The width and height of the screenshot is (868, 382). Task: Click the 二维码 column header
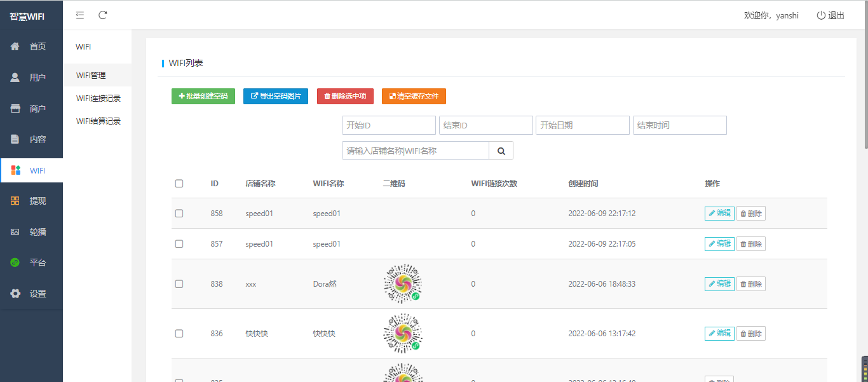tap(394, 184)
